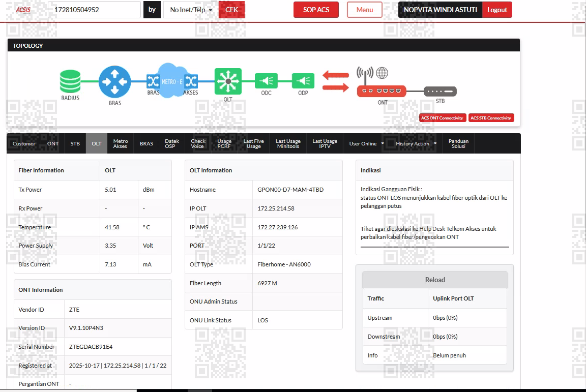The image size is (586, 392).
Task: Open SOP ACS
Action: [x=316, y=10]
